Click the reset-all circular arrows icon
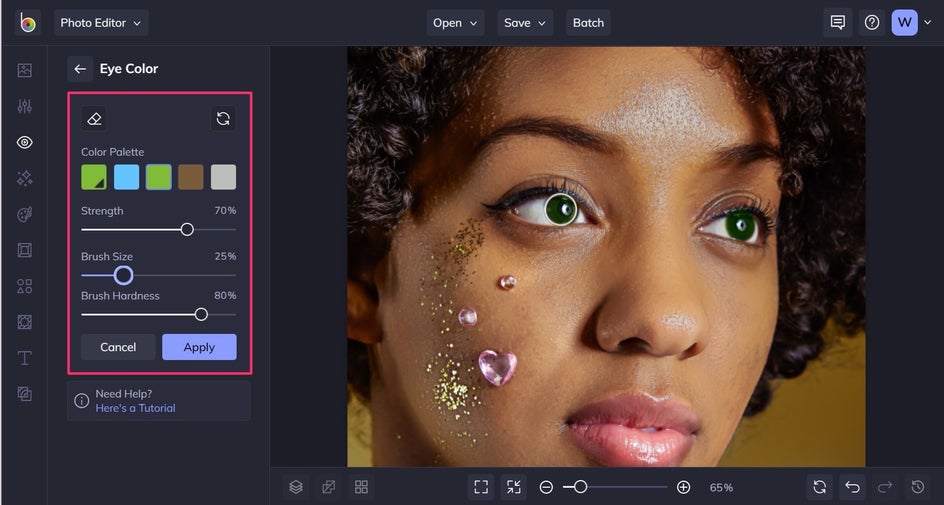The width and height of the screenshot is (944, 505). click(x=819, y=487)
